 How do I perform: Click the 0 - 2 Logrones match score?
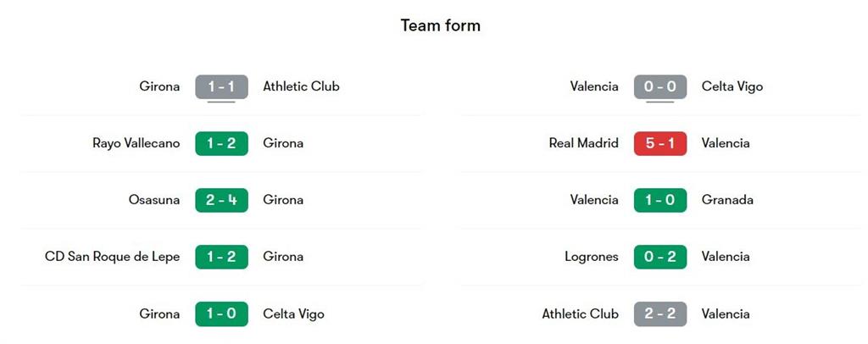coord(659,257)
